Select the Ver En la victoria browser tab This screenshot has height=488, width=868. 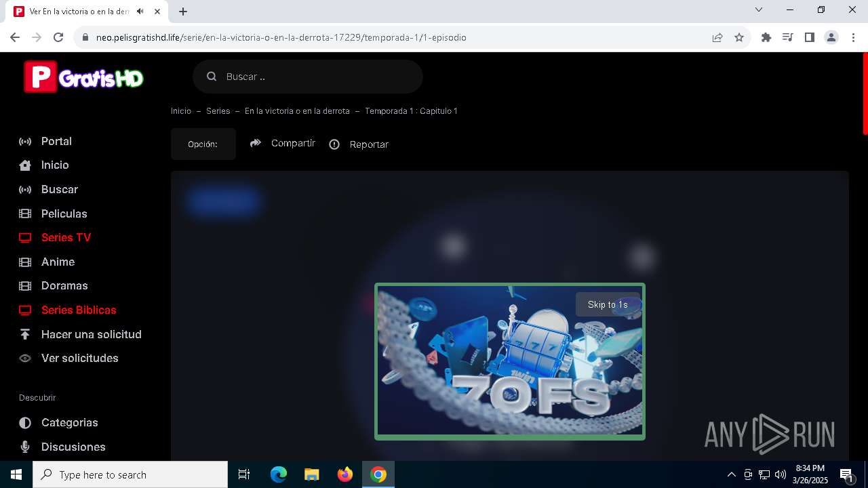(88, 12)
